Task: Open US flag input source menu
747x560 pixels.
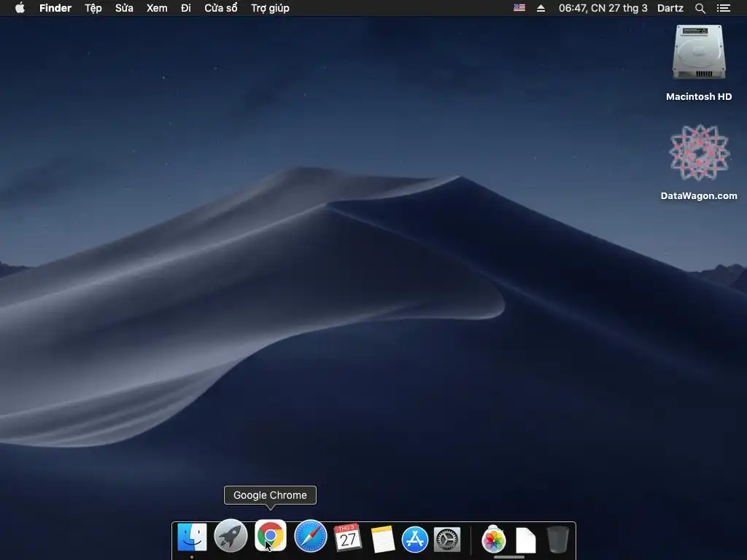Action: pos(519,8)
